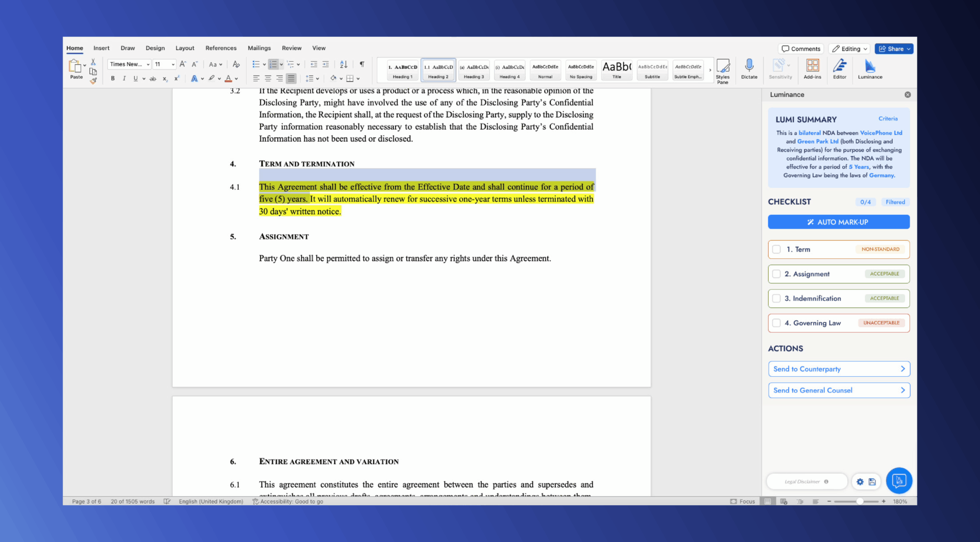Open the font size dropdown

click(x=173, y=64)
